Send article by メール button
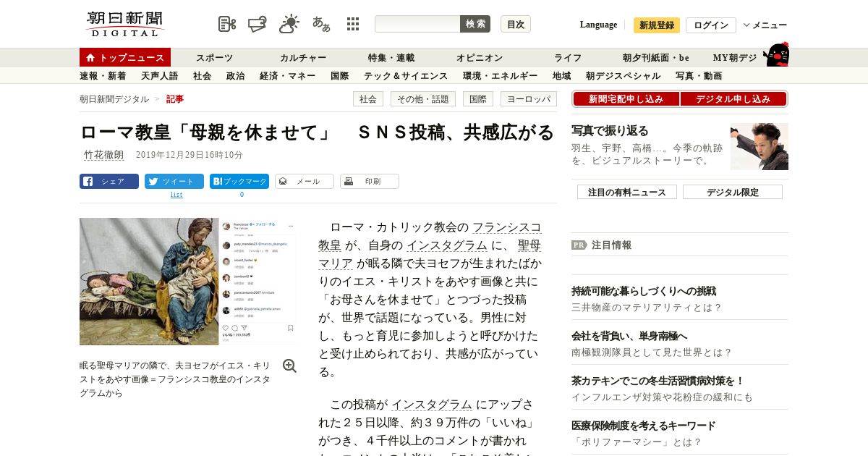Screen dimensions: 868x456 [305, 182]
